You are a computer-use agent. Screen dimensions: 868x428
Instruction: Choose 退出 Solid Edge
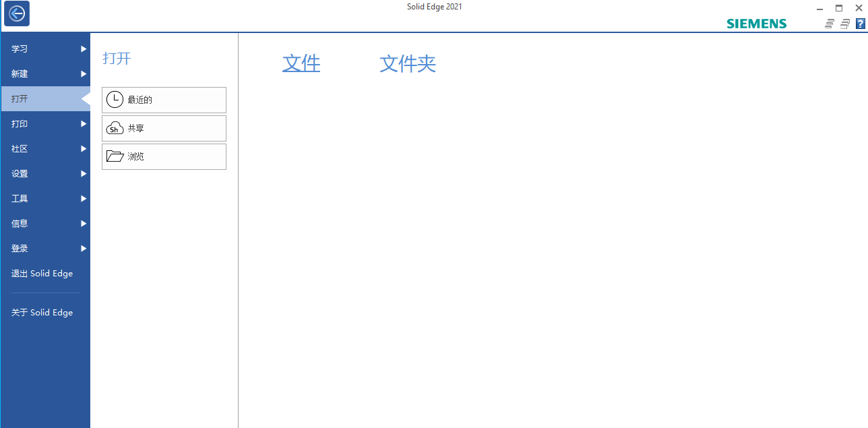tap(46, 273)
